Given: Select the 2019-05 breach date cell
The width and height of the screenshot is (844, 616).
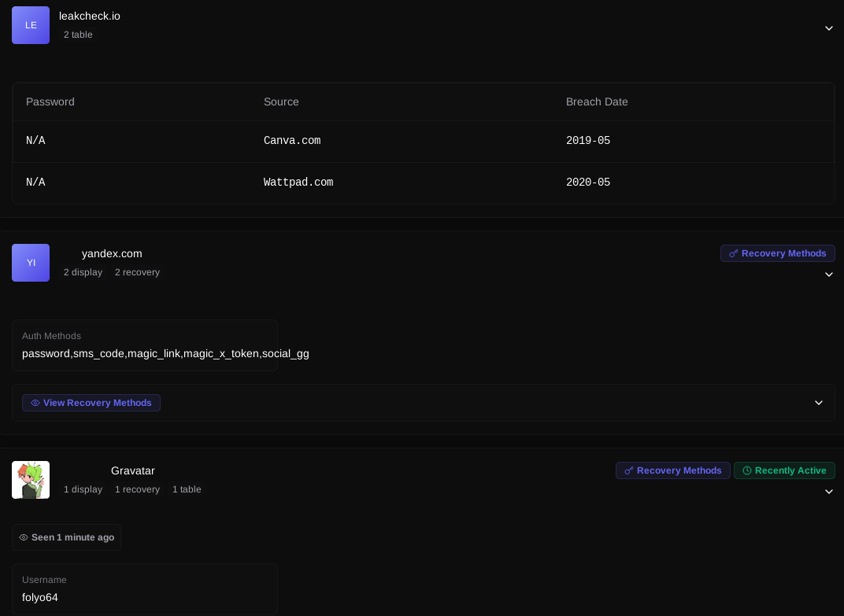Looking at the screenshot, I should pos(588,140).
